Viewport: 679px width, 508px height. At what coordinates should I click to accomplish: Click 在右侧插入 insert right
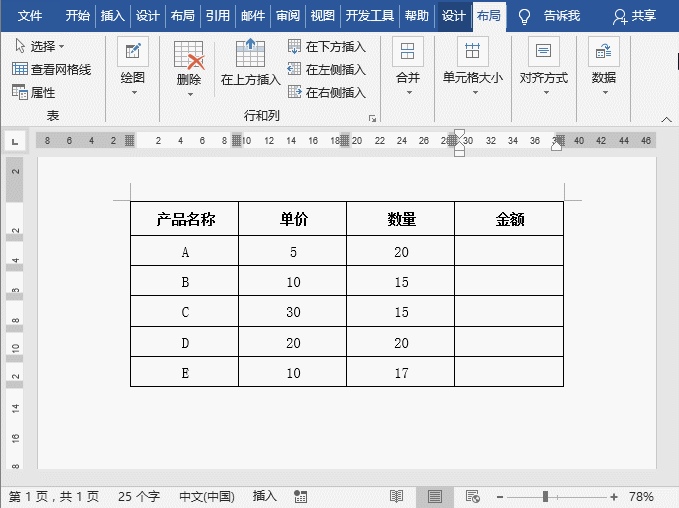pyautogui.click(x=327, y=92)
